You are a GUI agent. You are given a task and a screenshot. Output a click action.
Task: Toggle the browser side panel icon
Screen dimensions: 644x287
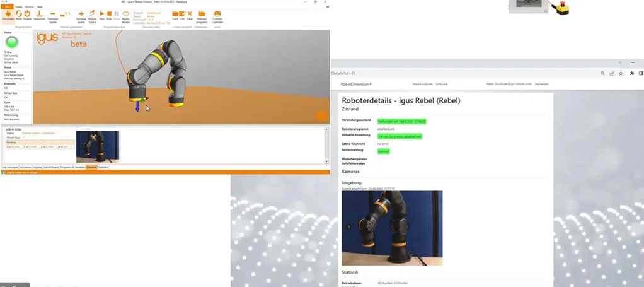point(641,73)
